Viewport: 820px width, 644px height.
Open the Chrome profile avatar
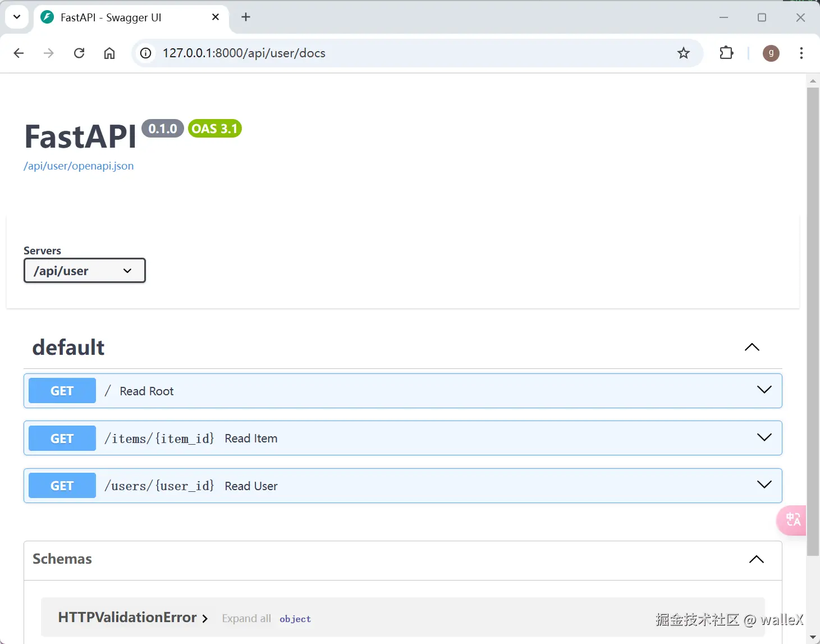click(x=771, y=53)
